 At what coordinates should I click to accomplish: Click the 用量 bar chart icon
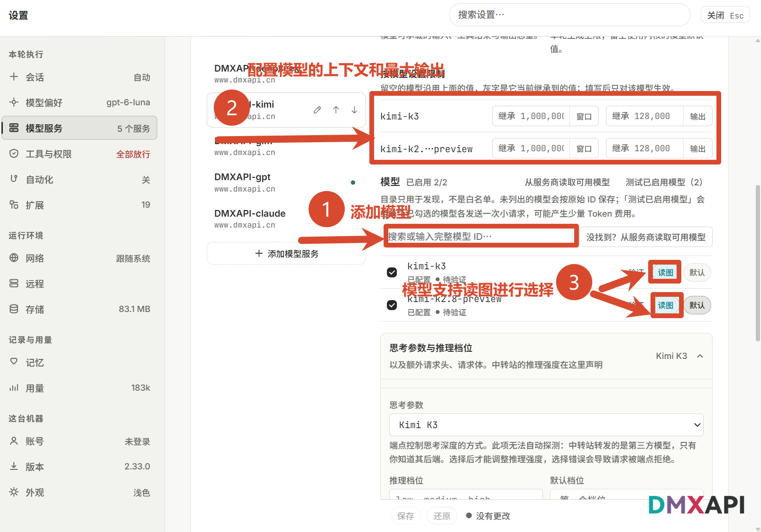14,388
